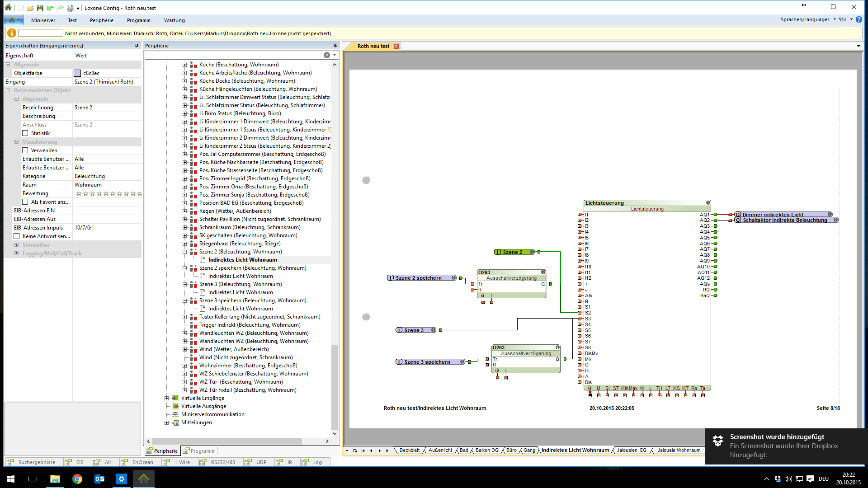Click the c8c8ec Objektfarbe color swatch
868x488 pixels.
tap(77, 73)
